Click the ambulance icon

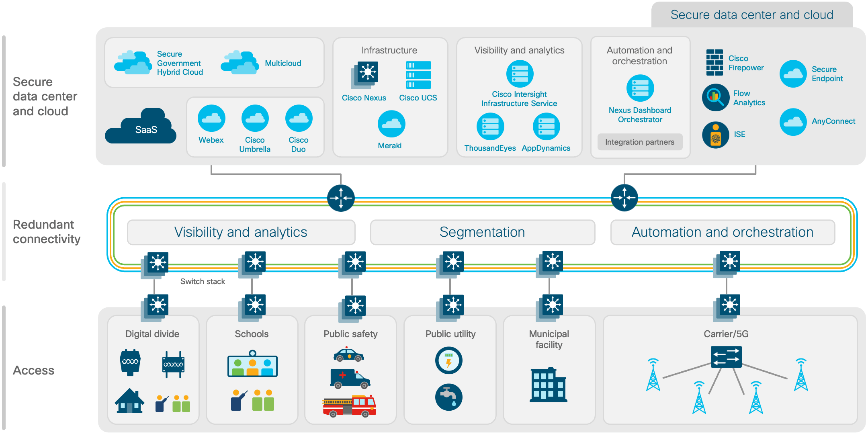[x=350, y=379]
